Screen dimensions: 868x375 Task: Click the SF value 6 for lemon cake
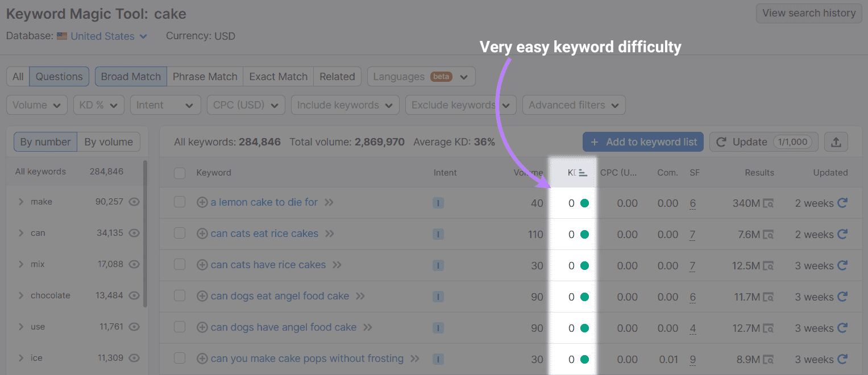pyautogui.click(x=692, y=203)
